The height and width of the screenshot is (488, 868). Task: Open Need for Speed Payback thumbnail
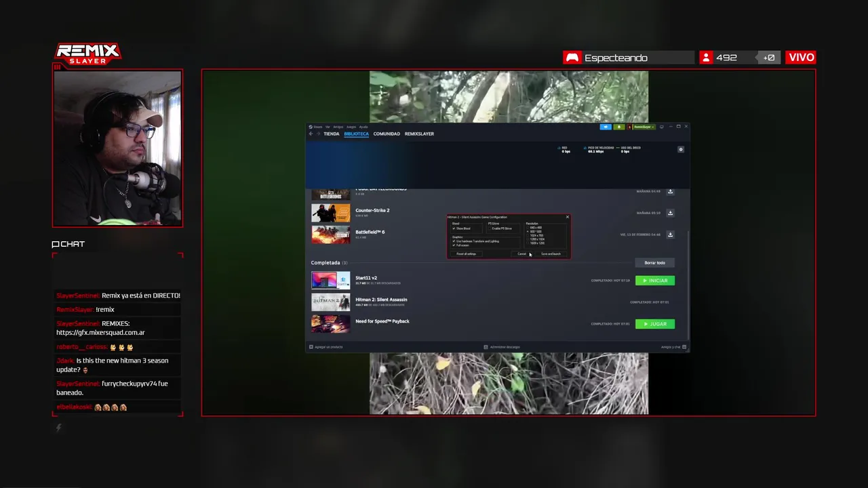331,324
